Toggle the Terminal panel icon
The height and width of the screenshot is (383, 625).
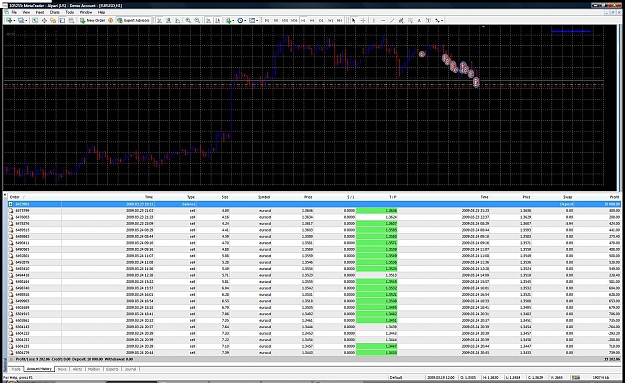coord(62,20)
